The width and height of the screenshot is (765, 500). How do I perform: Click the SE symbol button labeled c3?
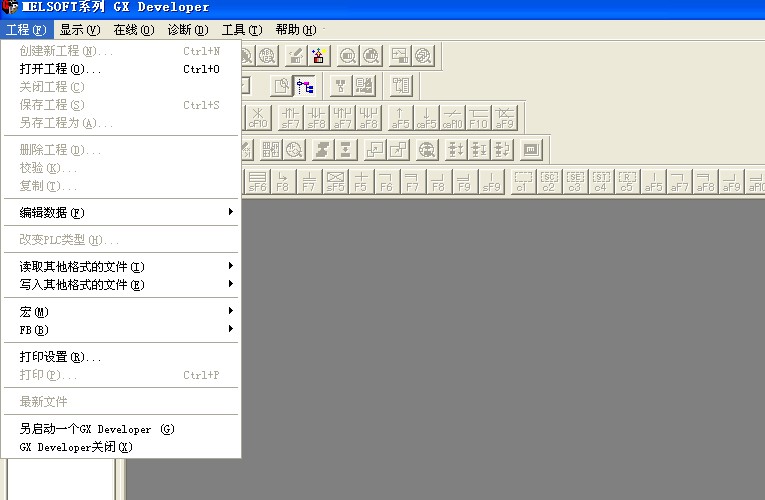pyautogui.click(x=574, y=181)
